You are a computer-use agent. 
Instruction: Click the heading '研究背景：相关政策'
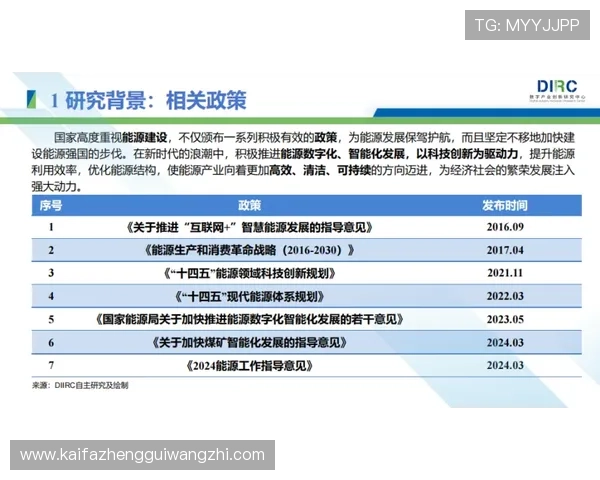coord(155,101)
